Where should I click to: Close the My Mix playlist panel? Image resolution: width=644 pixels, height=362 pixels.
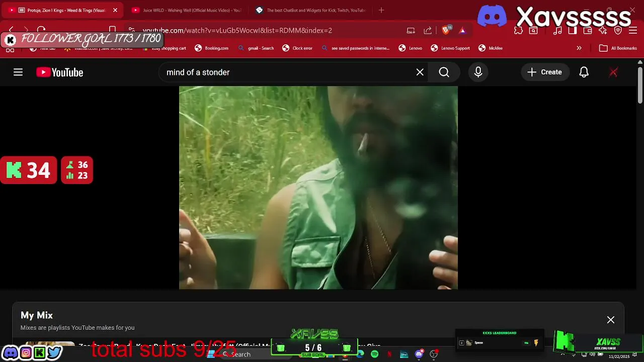(x=610, y=320)
